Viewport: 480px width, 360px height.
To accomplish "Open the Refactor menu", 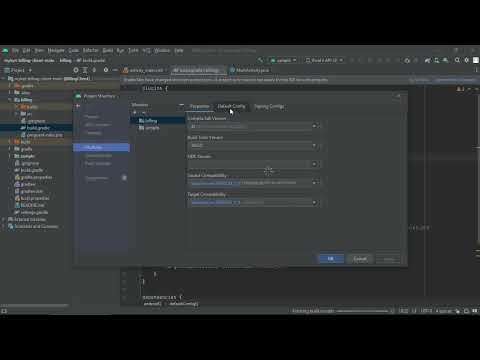I will (90, 51).
